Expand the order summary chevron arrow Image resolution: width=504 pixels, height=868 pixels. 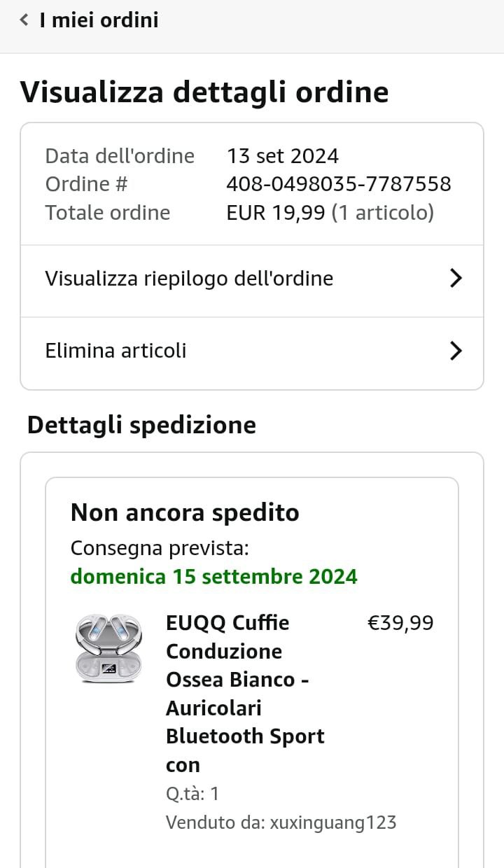[456, 279]
